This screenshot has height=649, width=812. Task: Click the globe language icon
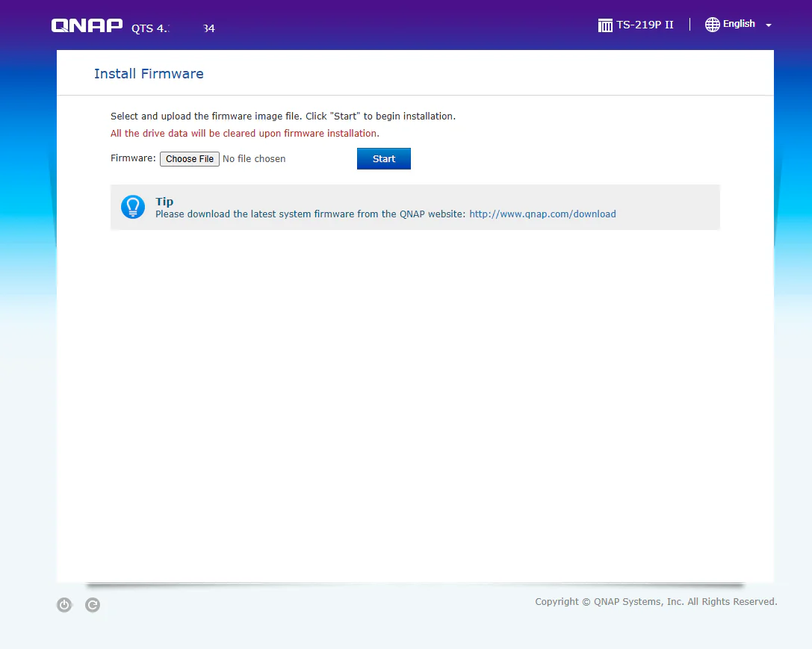click(713, 25)
